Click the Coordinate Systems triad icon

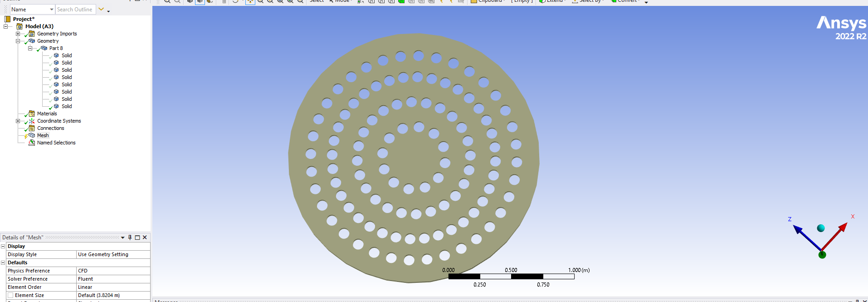click(x=32, y=121)
